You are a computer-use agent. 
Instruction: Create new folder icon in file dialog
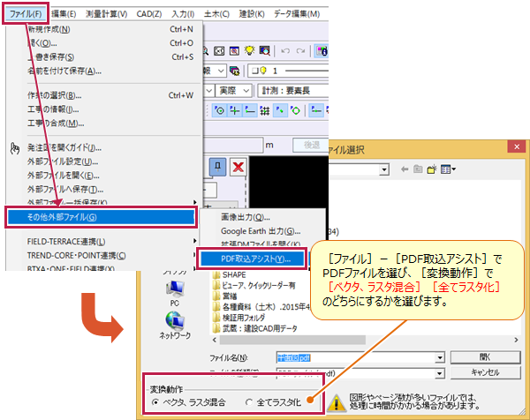pyautogui.click(x=432, y=169)
